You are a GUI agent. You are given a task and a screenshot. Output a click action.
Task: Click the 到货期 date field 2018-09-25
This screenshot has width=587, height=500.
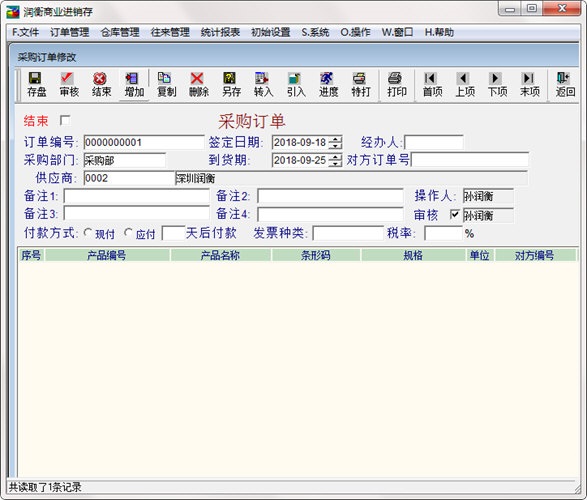[x=301, y=161]
